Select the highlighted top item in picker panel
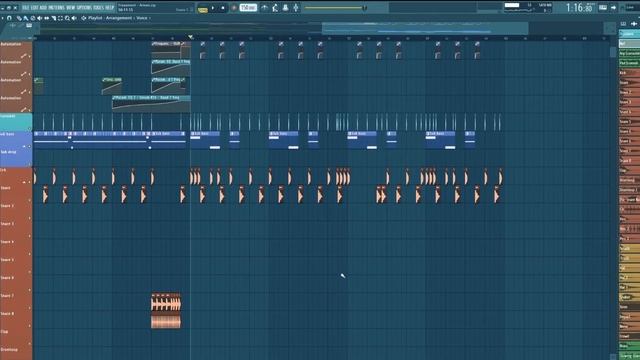This screenshot has width=640, height=360. pos(629,34)
